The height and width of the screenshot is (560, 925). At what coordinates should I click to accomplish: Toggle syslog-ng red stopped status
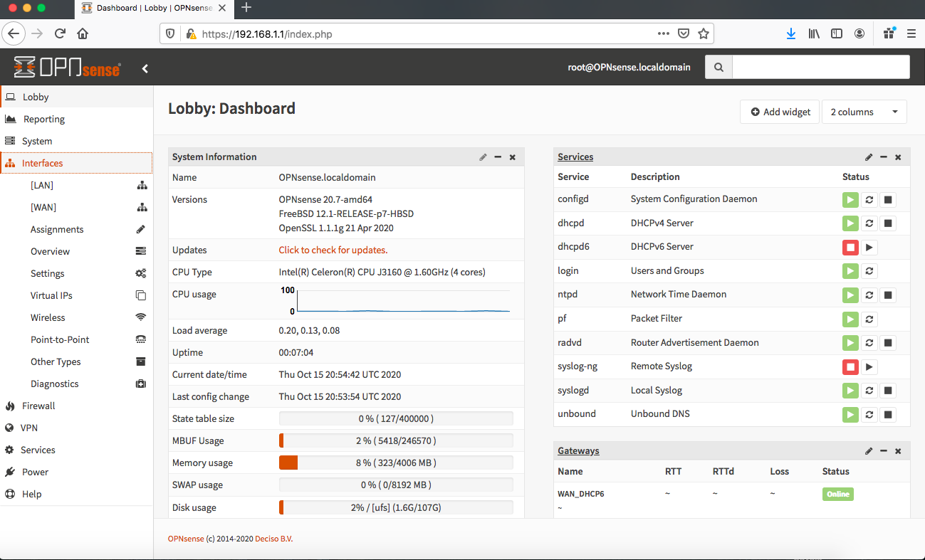point(850,367)
